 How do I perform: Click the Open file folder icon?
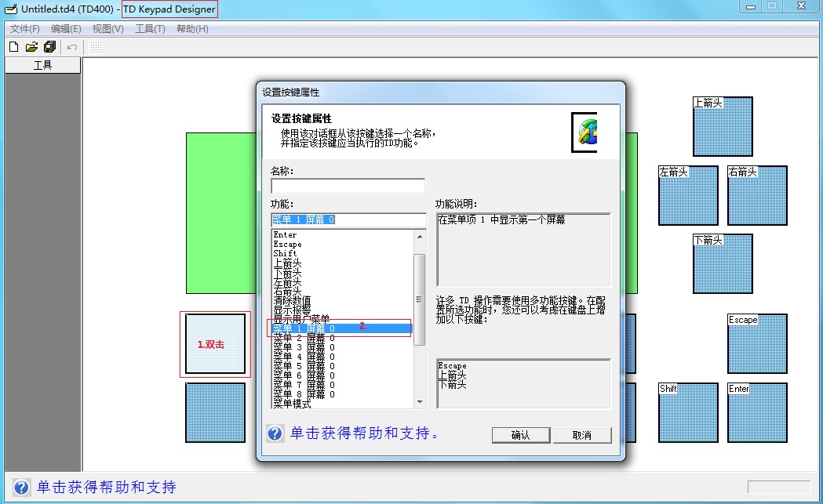click(31, 47)
